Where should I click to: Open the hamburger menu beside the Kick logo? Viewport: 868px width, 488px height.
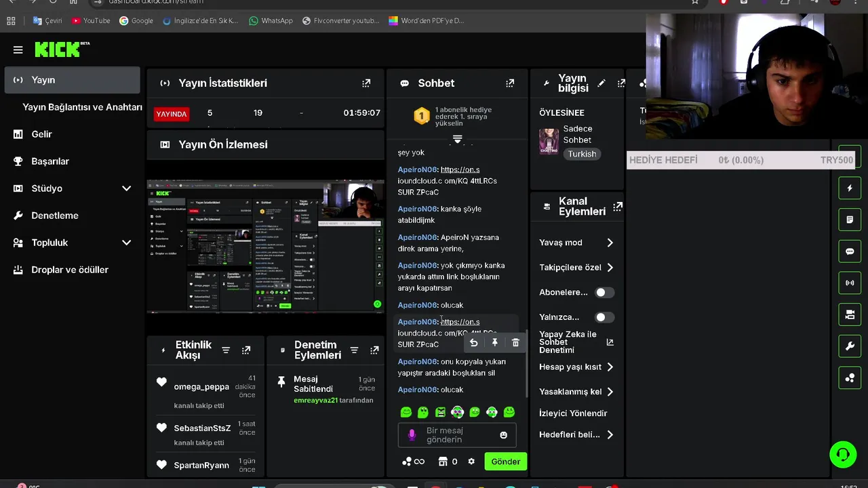point(18,49)
